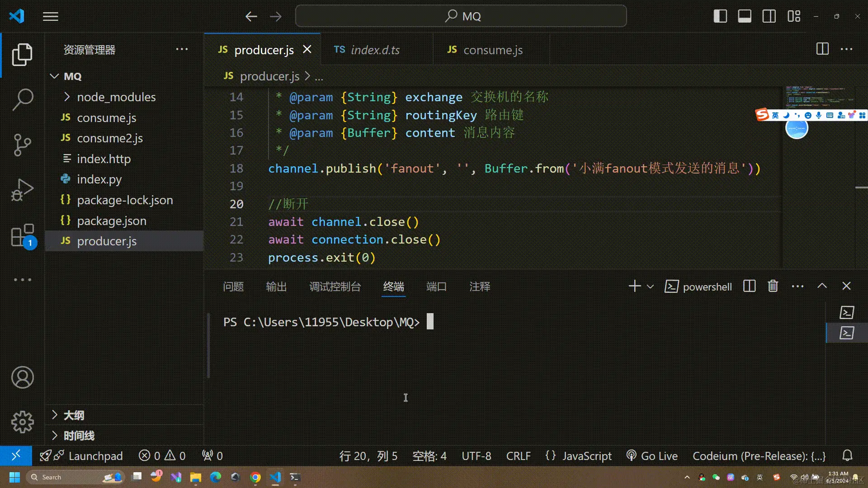Change CRLF end of line sequence

click(x=518, y=456)
